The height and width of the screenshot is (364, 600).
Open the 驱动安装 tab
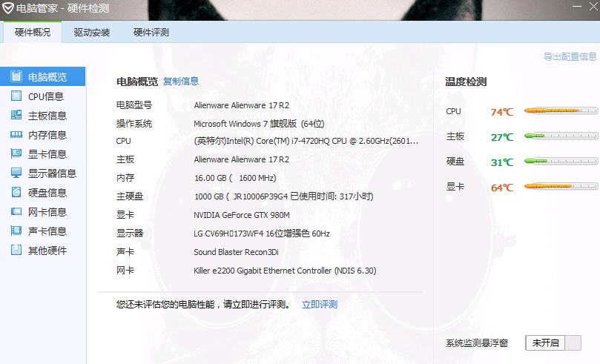pyautogui.click(x=92, y=32)
